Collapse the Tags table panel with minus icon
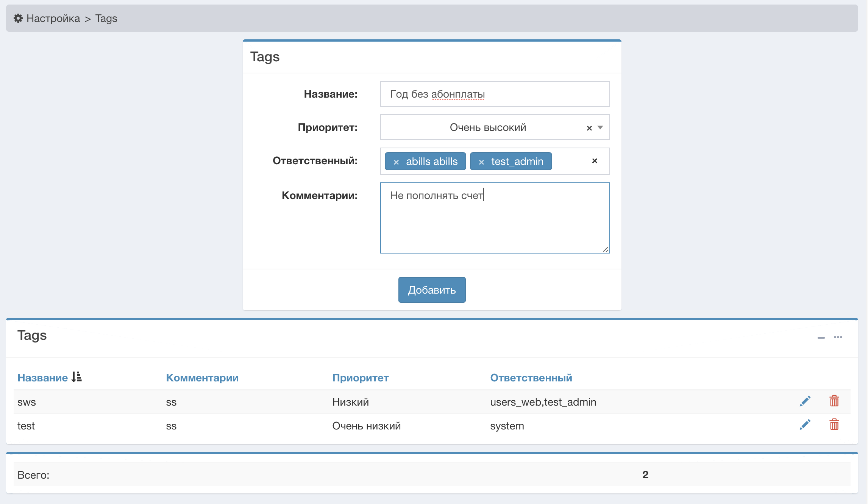 (x=821, y=337)
